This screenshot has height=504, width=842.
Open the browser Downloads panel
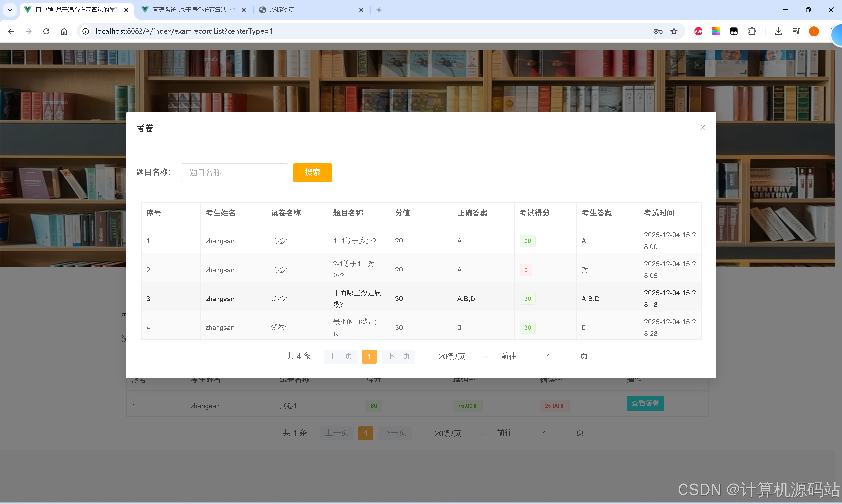(x=778, y=31)
